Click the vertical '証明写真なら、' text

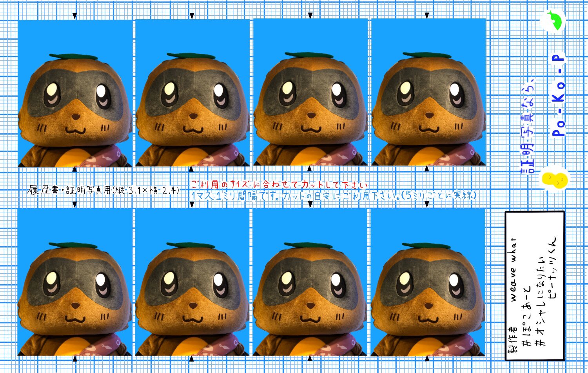(527, 126)
